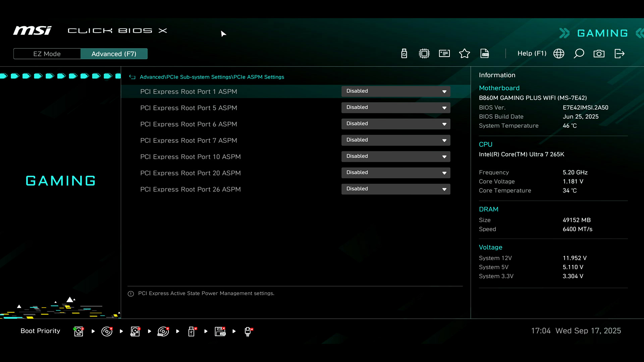
Task: Click the back arrow beside breadcrumb path
Action: [x=132, y=77]
